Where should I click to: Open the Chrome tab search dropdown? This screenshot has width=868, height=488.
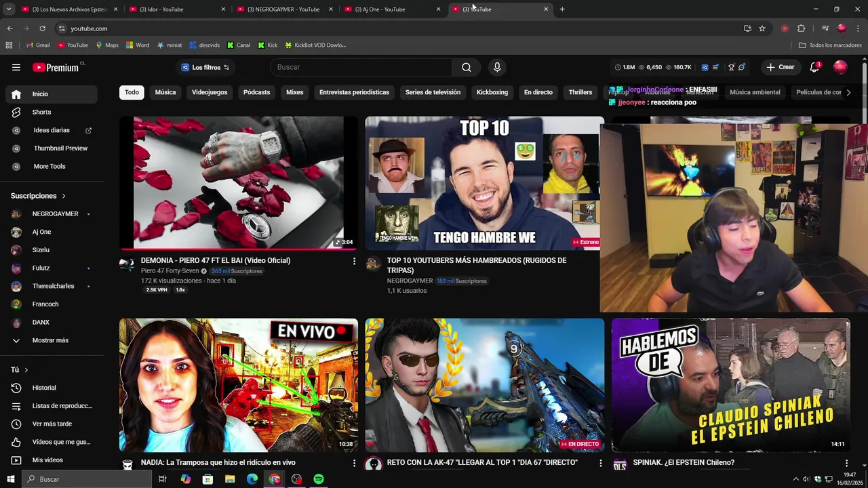9,9
